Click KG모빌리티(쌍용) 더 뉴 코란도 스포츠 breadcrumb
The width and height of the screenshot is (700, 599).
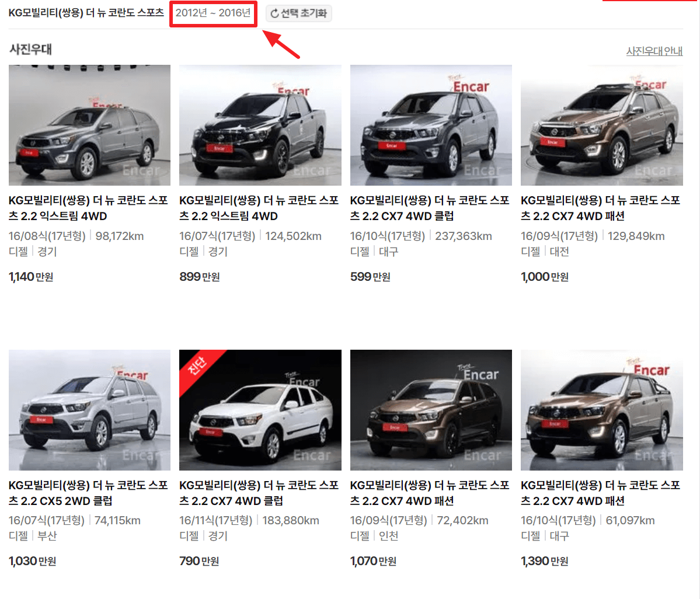[x=85, y=12]
